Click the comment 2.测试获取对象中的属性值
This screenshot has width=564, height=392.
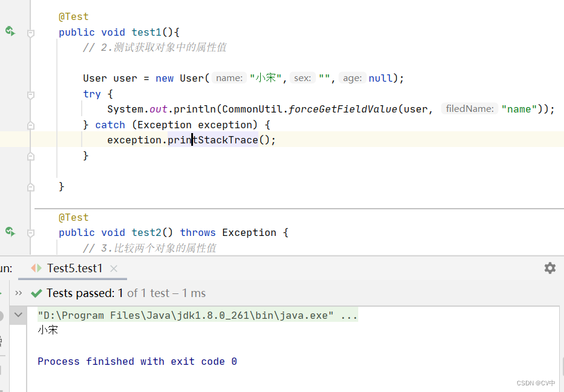(155, 47)
